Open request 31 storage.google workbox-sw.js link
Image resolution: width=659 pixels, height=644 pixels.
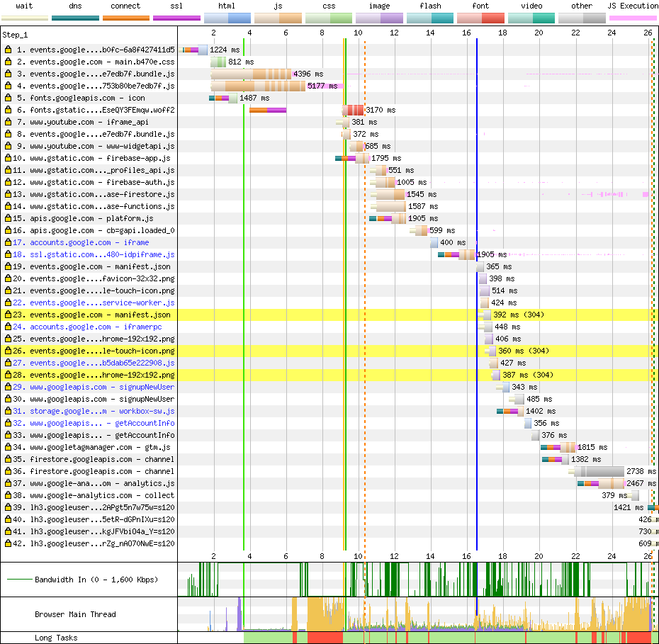tap(102, 411)
